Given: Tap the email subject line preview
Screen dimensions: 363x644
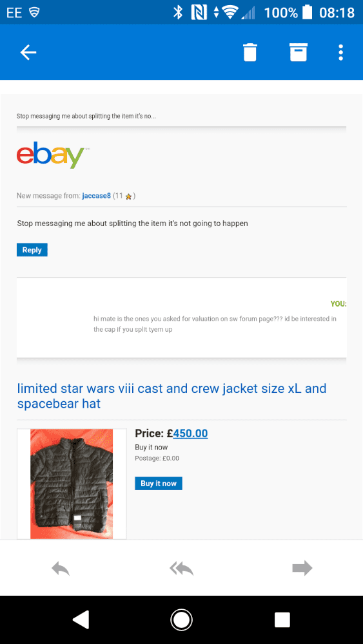Looking at the screenshot, I should coord(86,116).
